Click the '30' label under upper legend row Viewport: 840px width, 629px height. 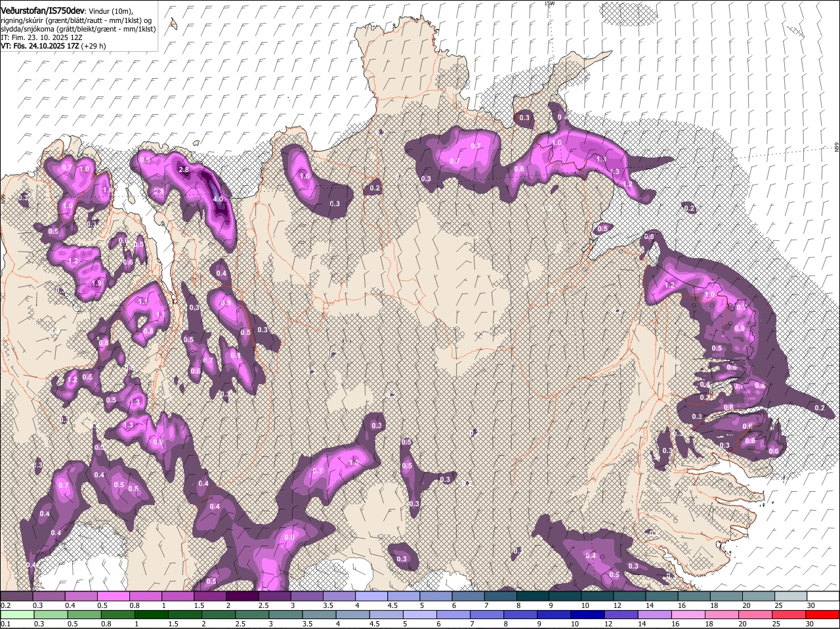[811, 605]
